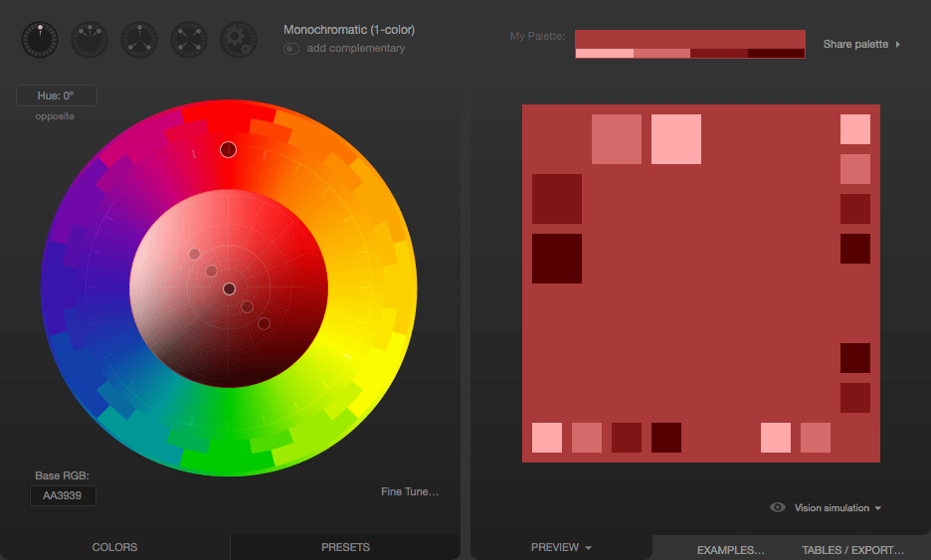Select the Triad color scheme icon
This screenshot has width=931, height=560.
coord(139,40)
